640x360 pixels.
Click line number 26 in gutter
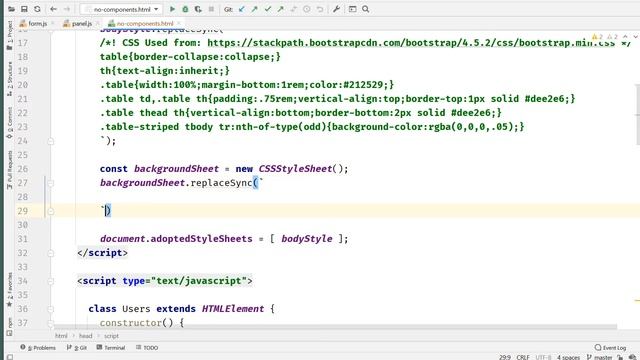(x=23, y=169)
